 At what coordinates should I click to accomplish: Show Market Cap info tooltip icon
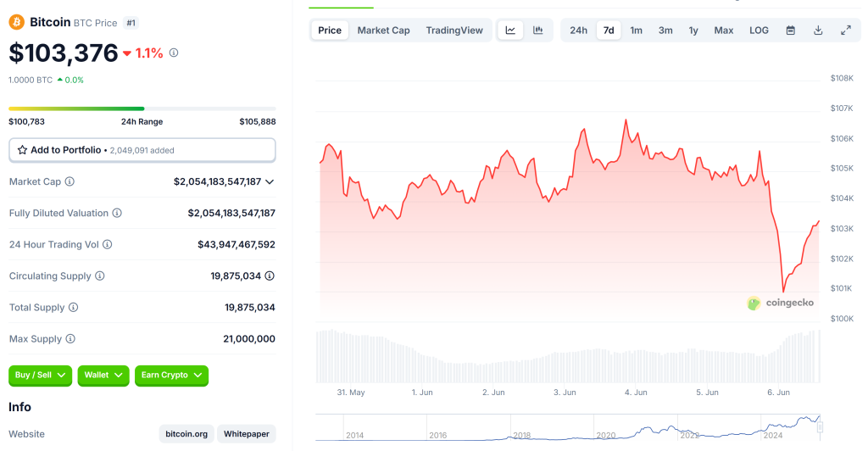70,181
